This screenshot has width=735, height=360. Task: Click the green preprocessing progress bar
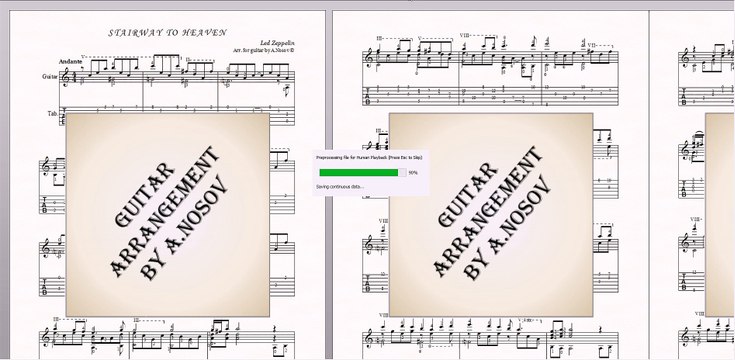(362, 172)
